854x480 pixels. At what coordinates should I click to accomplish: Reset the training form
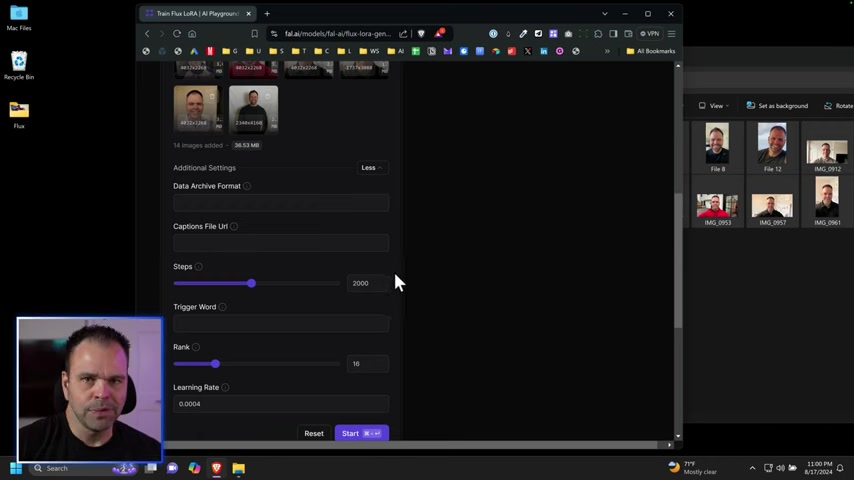pyautogui.click(x=314, y=434)
